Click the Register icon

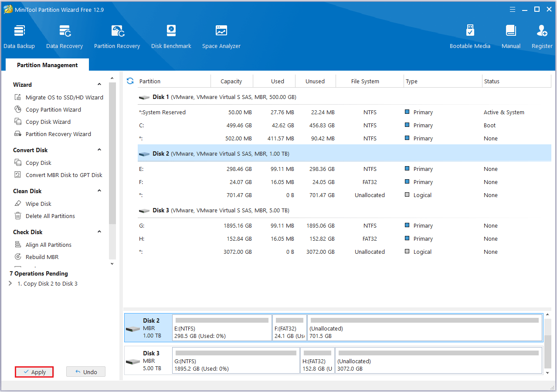tap(542, 31)
